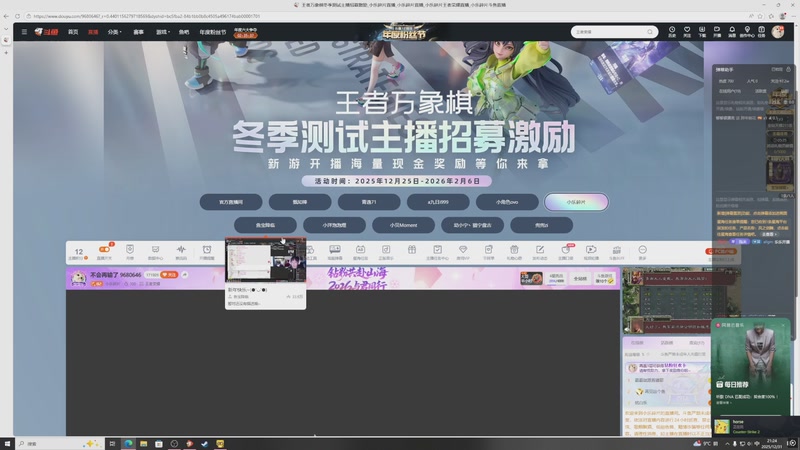Select the 青连71 streamer pill
Screen dimensions: 800x450
[x=369, y=202]
